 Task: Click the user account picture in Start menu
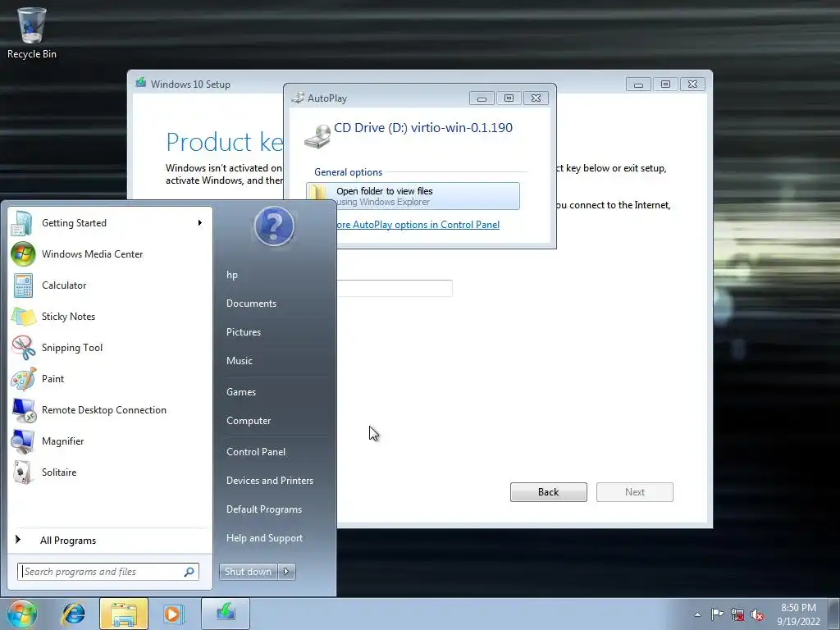coord(274,226)
